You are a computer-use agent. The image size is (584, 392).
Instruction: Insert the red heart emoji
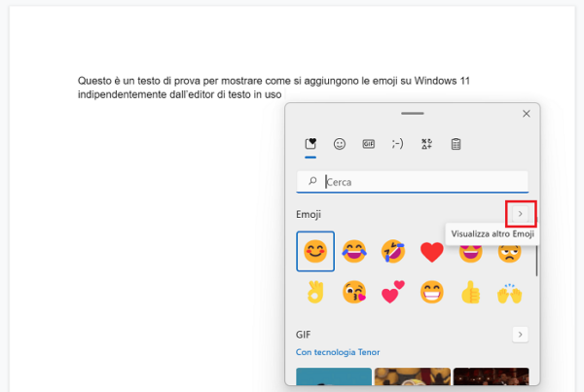(x=431, y=252)
